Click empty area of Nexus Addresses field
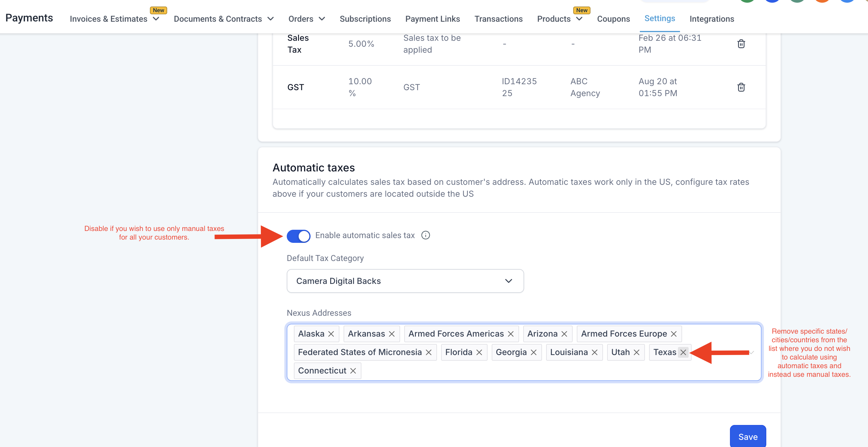The image size is (868, 447). point(539,371)
